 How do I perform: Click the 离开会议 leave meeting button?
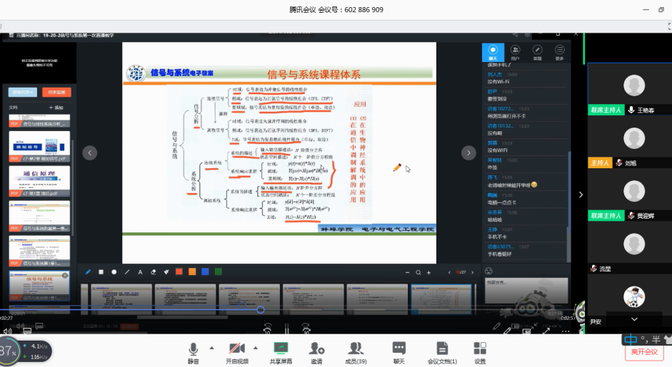click(644, 352)
